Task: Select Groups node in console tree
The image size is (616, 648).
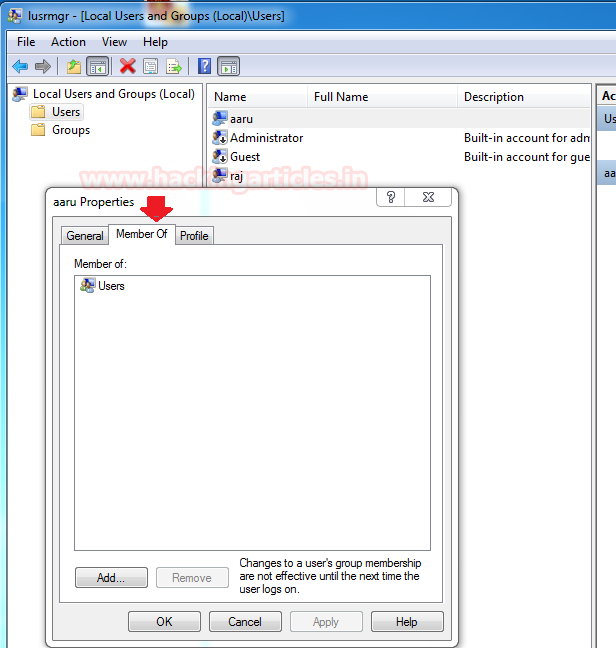Action: click(x=71, y=130)
